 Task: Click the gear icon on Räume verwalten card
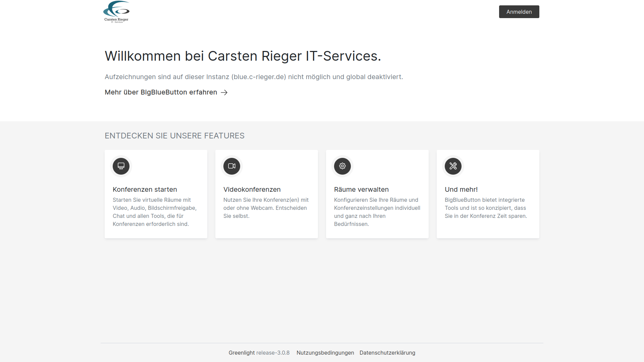(342, 166)
